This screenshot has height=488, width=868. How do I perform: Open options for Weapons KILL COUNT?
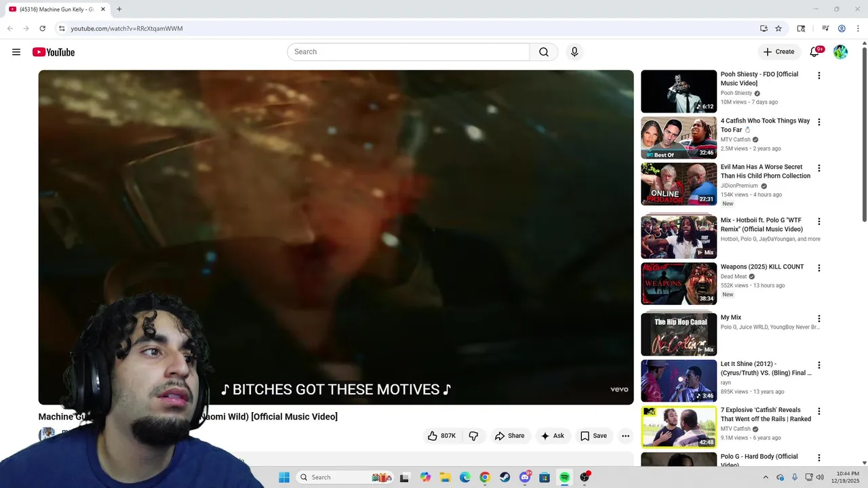pos(818,268)
